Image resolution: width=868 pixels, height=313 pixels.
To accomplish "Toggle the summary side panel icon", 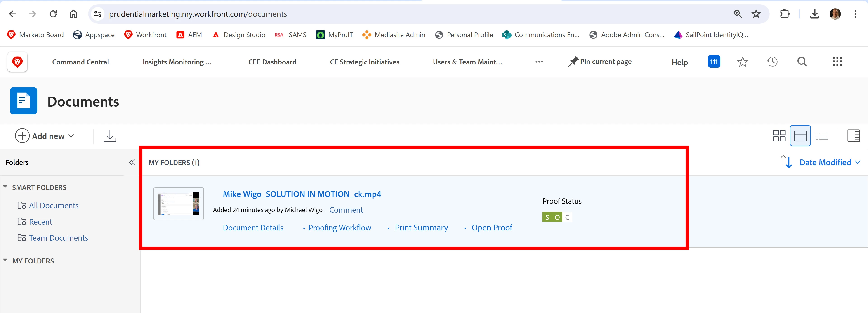I will (x=853, y=136).
